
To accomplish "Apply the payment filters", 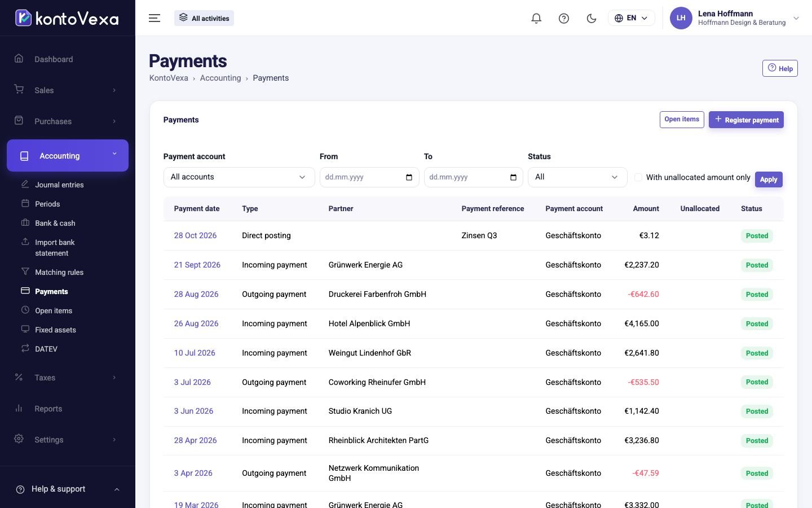I will pos(769,179).
